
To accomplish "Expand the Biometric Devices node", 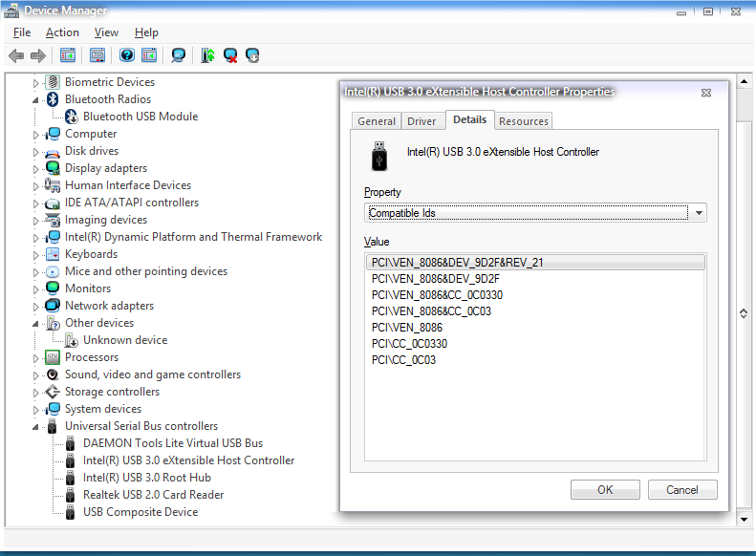I will click(35, 83).
